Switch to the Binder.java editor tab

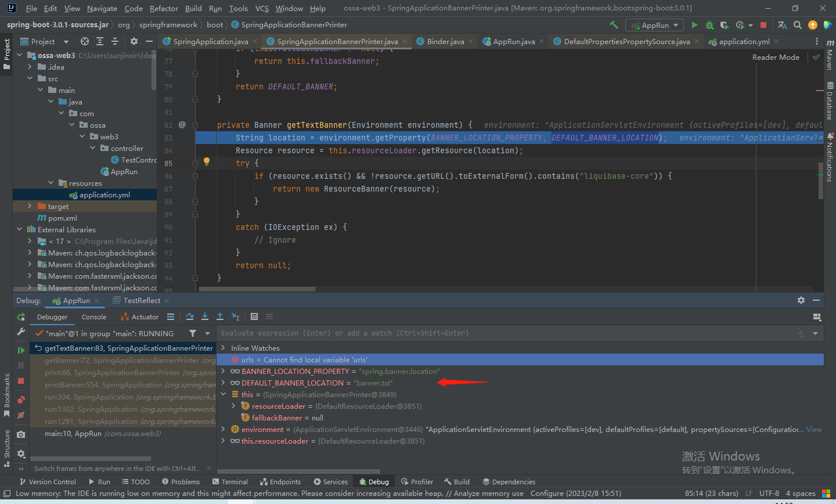(x=445, y=41)
